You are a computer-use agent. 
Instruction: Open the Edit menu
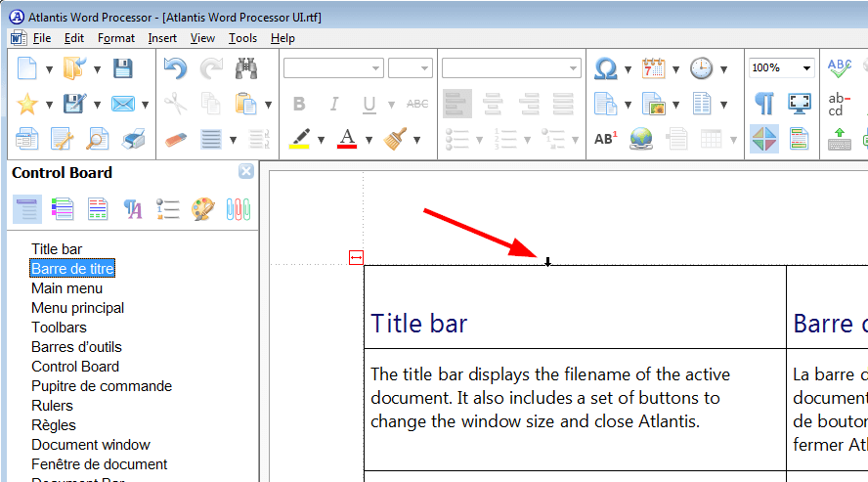(x=74, y=38)
